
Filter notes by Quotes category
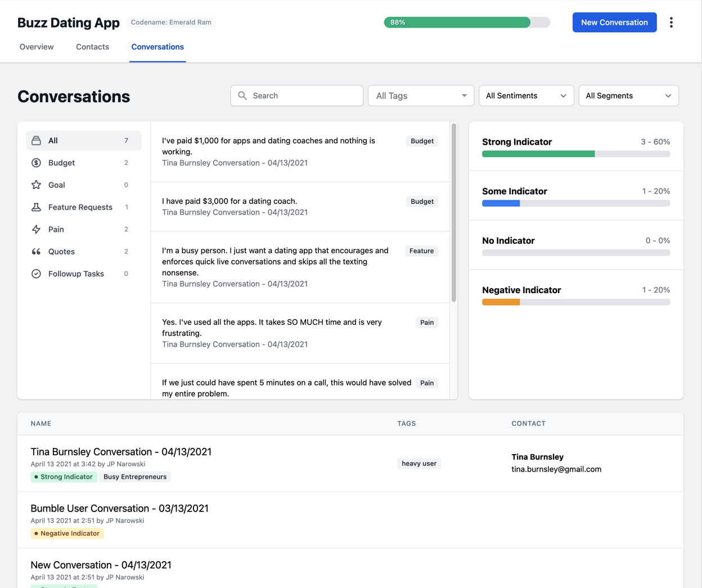click(x=84, y=252)
